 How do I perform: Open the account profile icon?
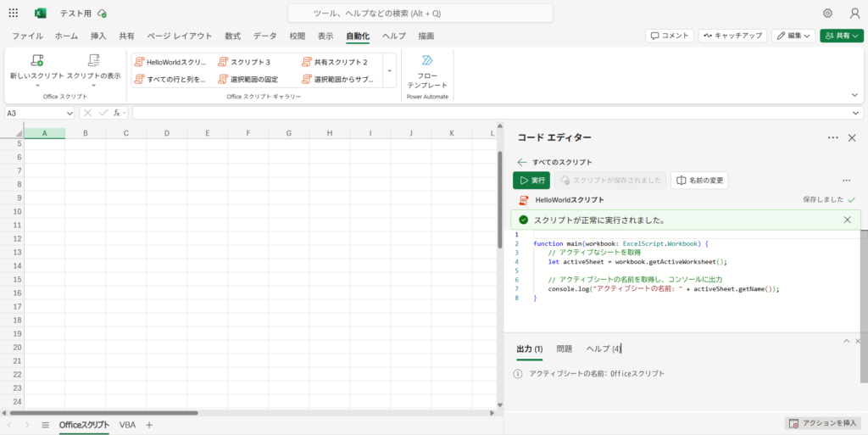pos(854,14)
